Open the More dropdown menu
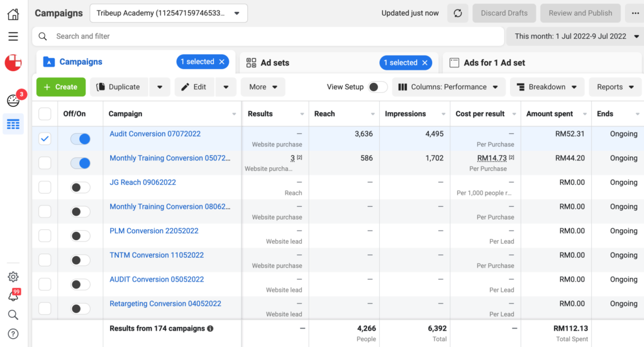The height and width of the screenshot is (347, 644). (x=263, y=87)
